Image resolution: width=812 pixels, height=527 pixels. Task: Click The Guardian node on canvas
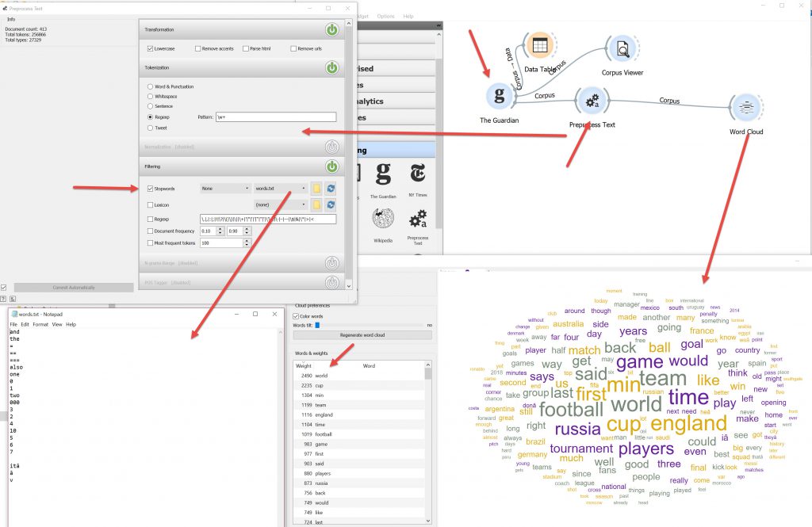[499, 97]
